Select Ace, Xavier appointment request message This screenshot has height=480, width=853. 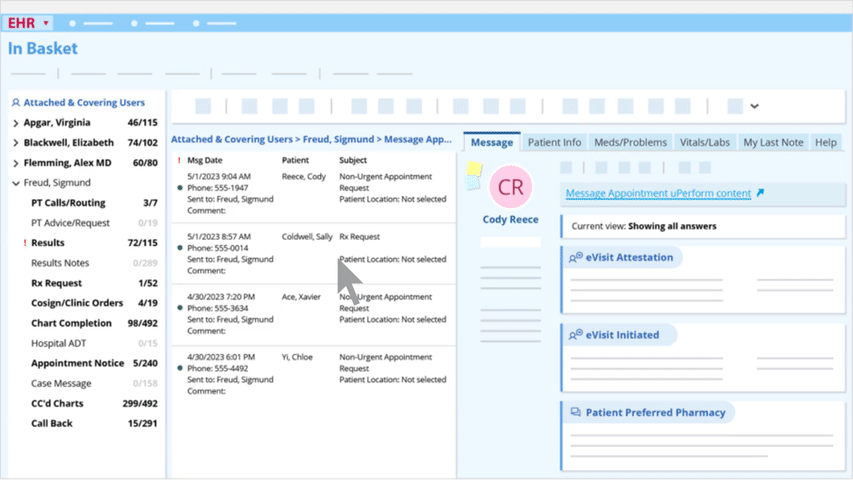314,313
